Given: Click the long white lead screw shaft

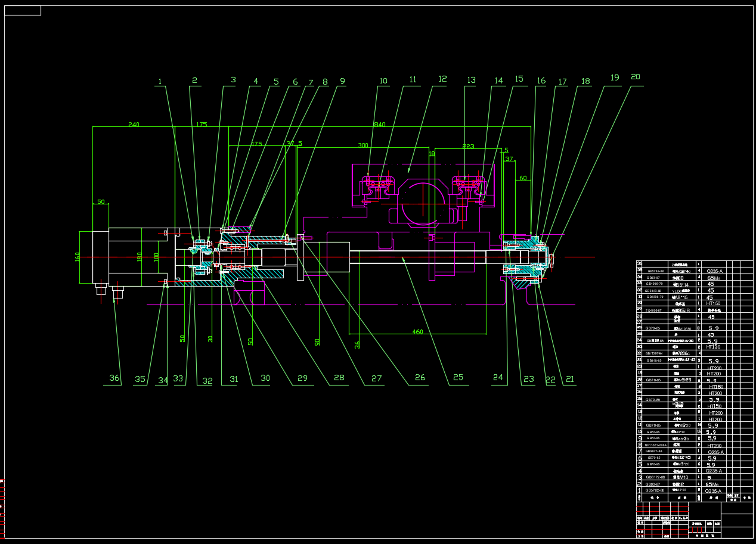Looking at the screenshot, I should 417,257.
